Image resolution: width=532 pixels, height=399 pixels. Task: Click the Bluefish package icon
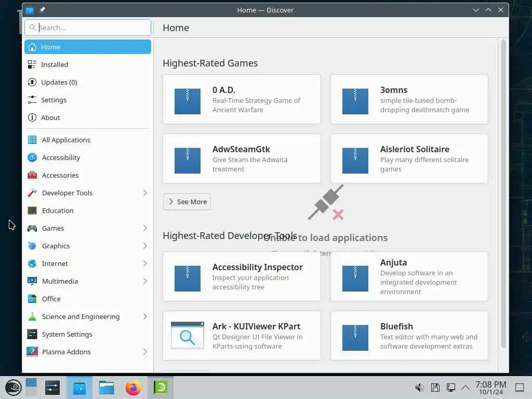point(355,338)
